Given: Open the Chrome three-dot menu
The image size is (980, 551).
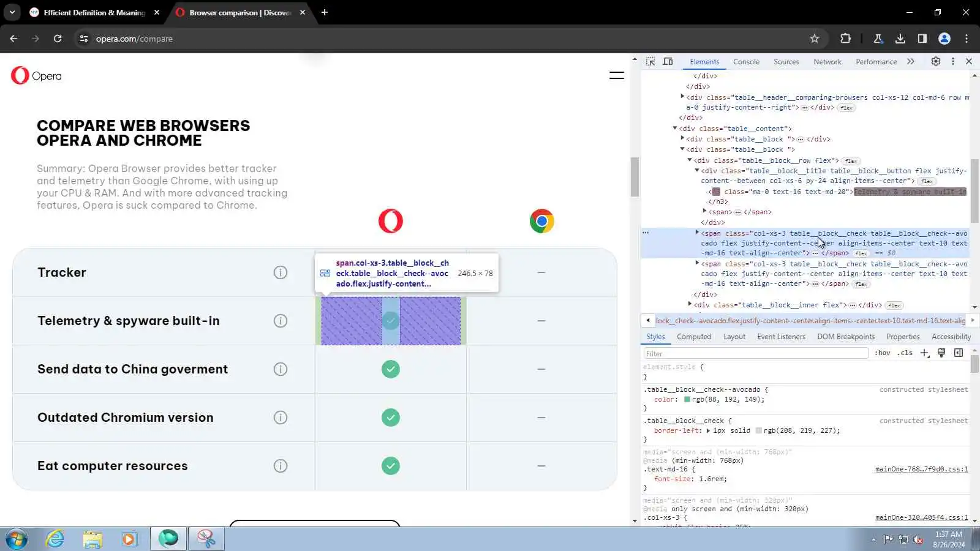Looking at the screenshot, I should (x=967, y=39).
